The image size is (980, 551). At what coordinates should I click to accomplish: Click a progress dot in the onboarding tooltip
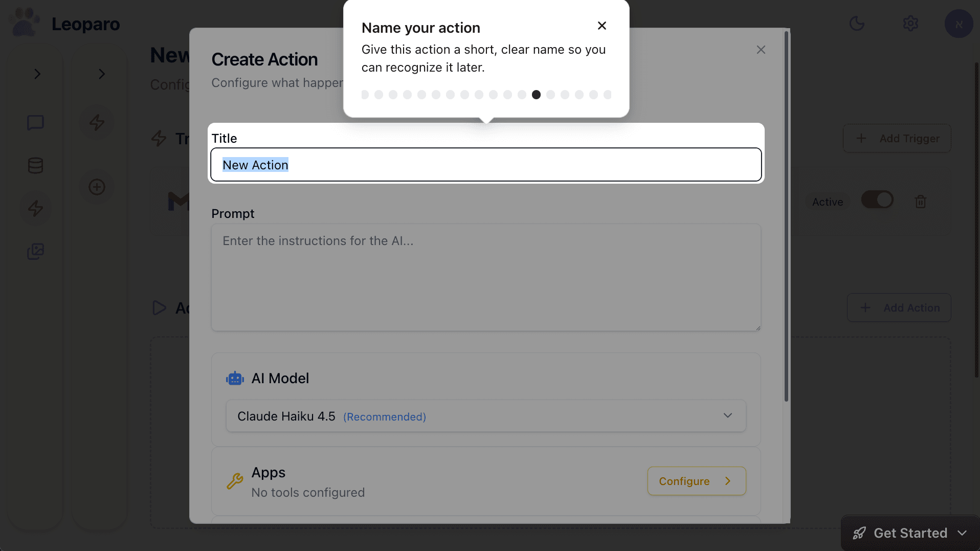[536, 95]
